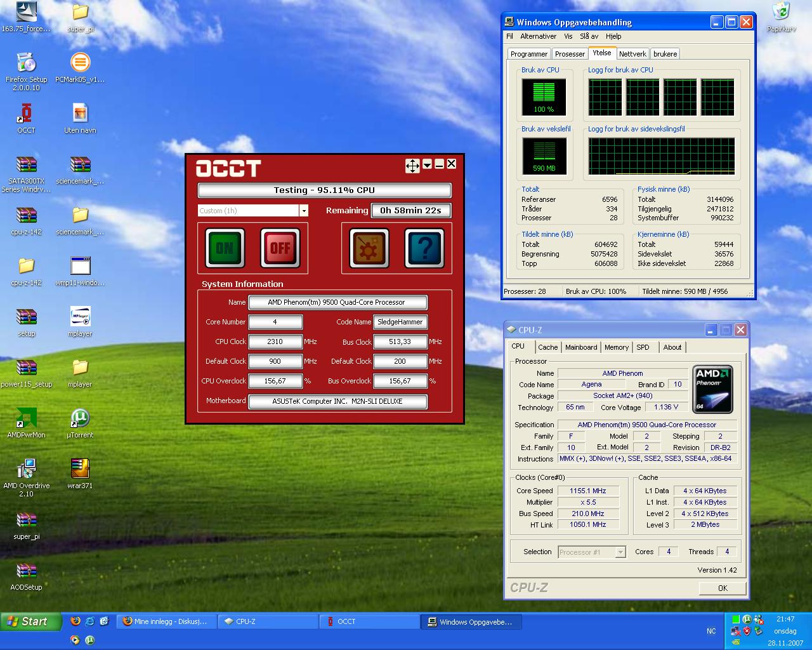This screenshot has height=650, width=812.
Task: Click the 590 MB page file meter
Action: 544,156
